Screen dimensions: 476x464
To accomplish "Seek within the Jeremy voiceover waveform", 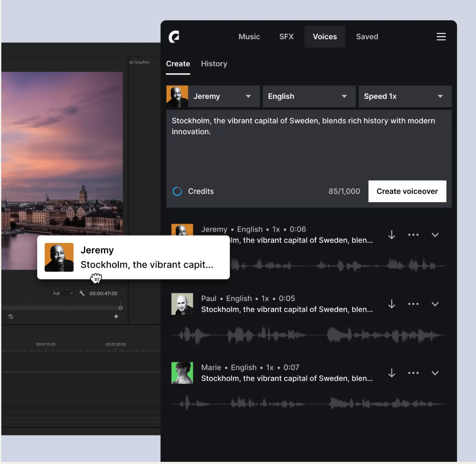I will pyautogui.click(x=338, y=265).
